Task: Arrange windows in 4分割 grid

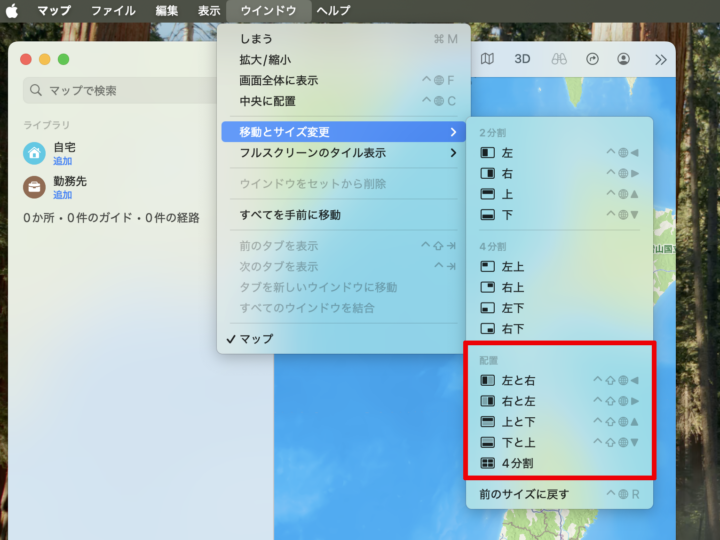Action: tap(559, 463)
